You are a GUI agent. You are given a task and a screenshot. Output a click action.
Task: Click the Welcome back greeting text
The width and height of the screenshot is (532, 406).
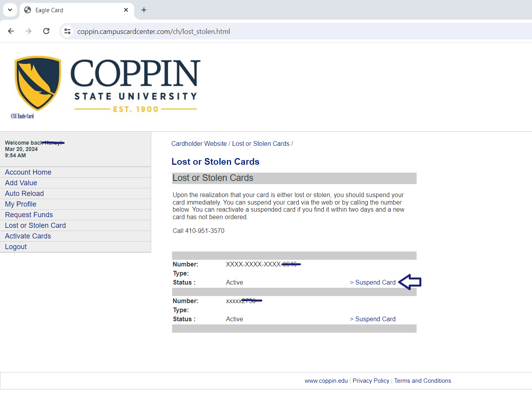pyautogui.click(x=34, y=143)
